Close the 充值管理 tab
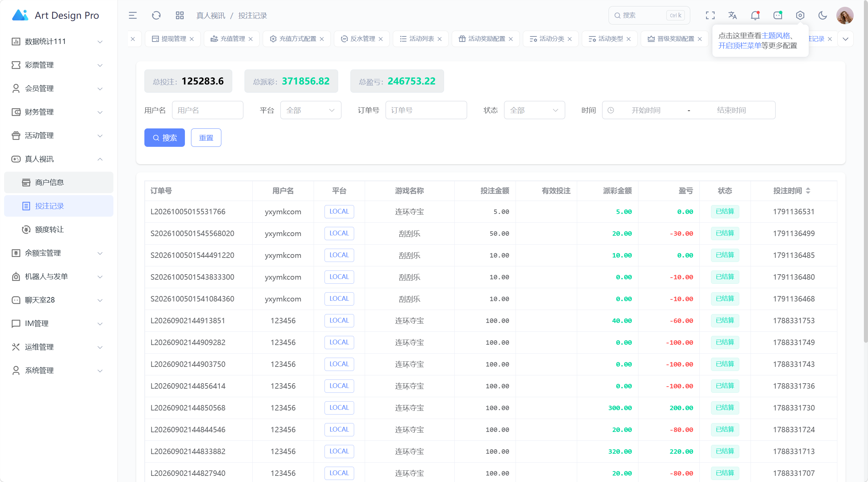The image size is (868, 482). click(251, 39)
